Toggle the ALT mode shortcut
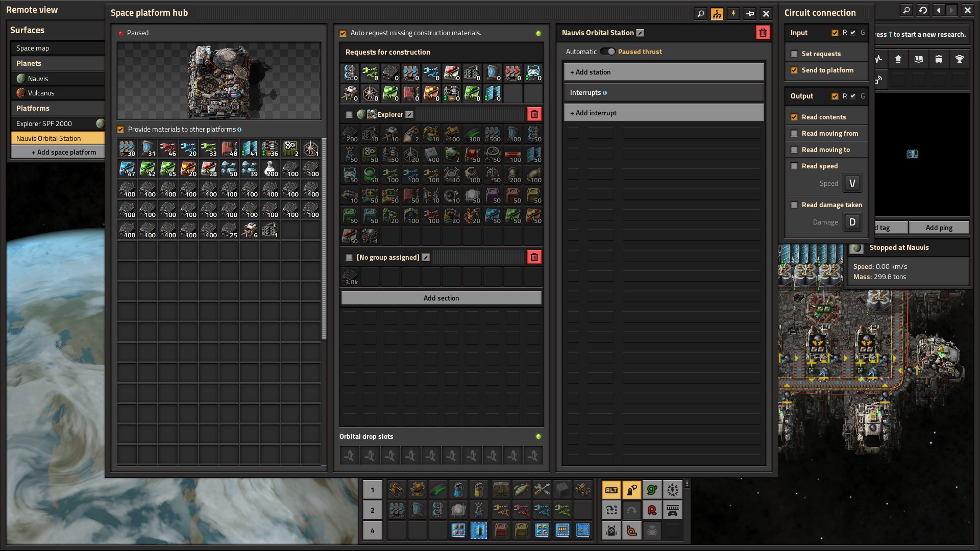The image size is (980, 551). click(x=611, y=490)
